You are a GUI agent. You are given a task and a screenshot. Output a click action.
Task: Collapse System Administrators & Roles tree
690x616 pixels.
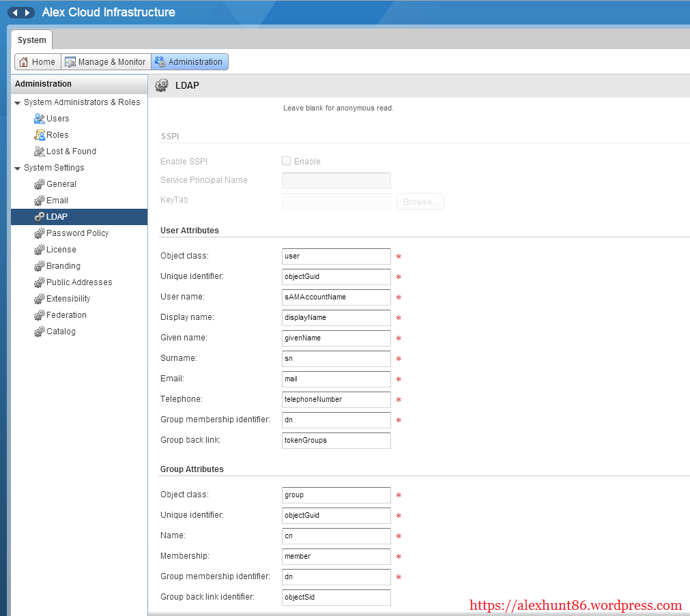click(x=18, y=103)
